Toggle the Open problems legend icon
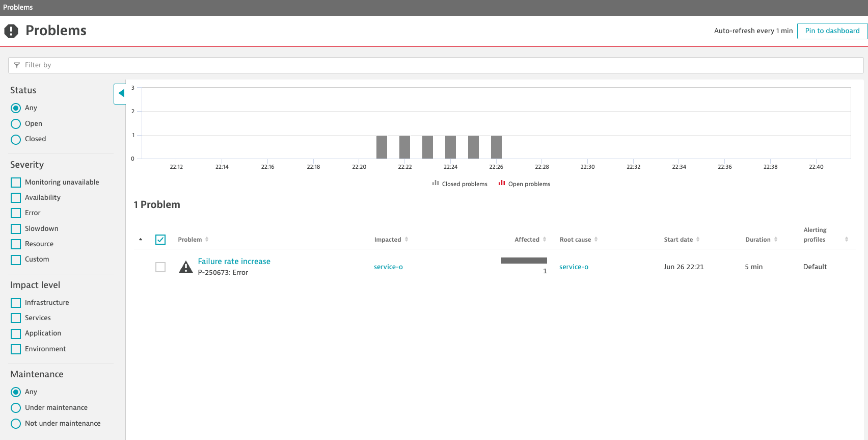The image size is (868, 440). click(502, 183)
